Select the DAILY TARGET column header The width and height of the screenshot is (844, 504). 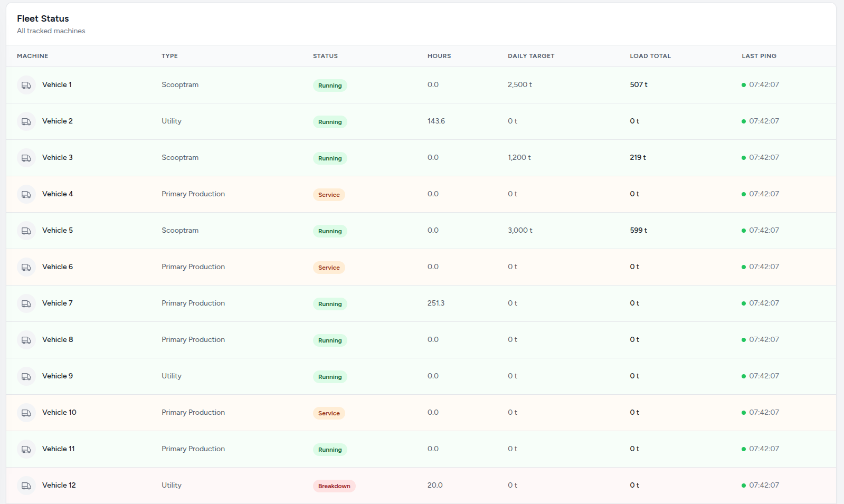tap(531, 56)
